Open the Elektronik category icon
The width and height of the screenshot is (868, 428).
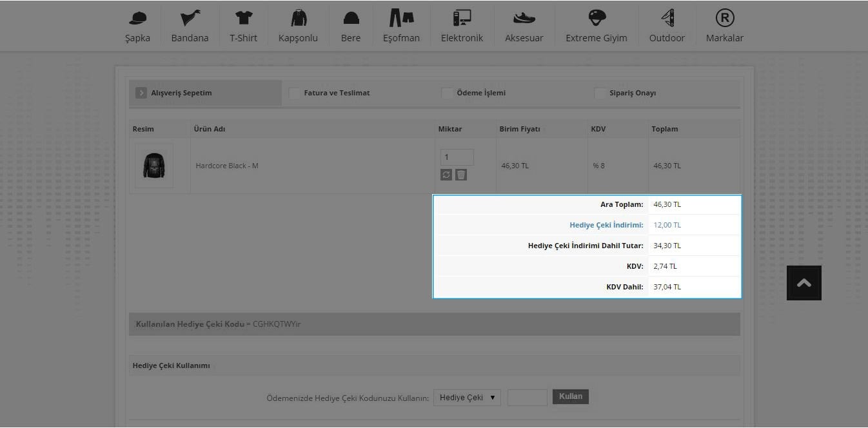[462, 17]
